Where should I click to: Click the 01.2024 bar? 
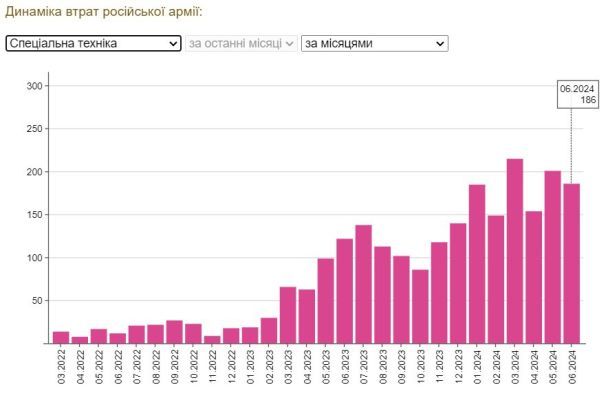pos(477,264)
